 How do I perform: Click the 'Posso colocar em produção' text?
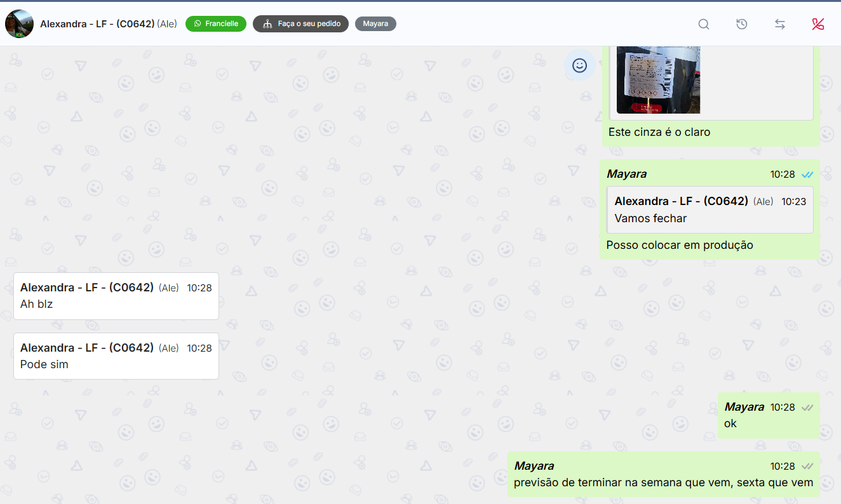[x=680, y=245]
